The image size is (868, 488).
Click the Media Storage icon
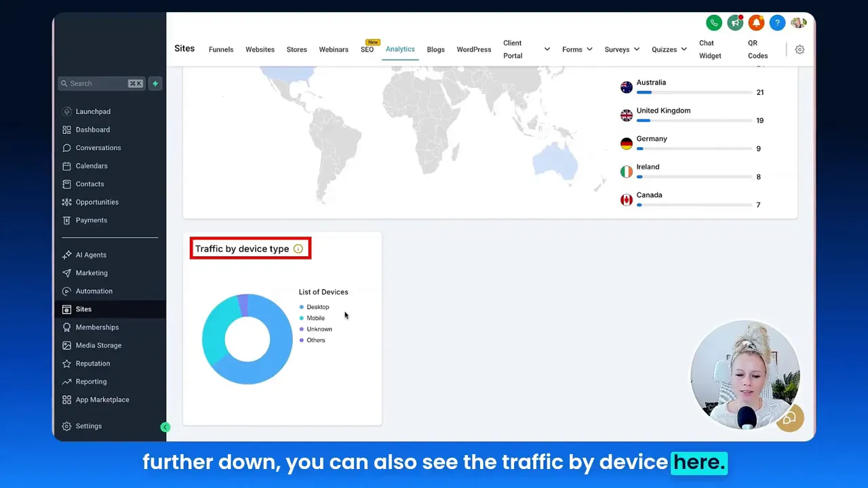tap(66, 346)
